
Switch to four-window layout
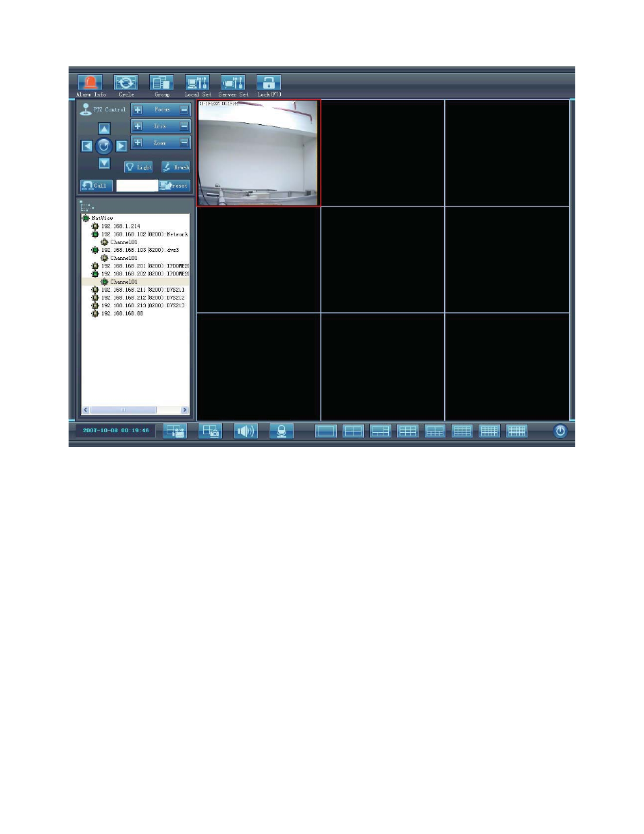pyautogui.click(x=353, y=431)
